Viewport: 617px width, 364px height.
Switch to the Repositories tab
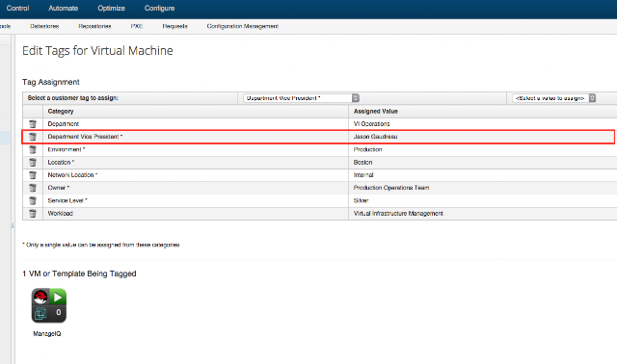coord(94,26)
